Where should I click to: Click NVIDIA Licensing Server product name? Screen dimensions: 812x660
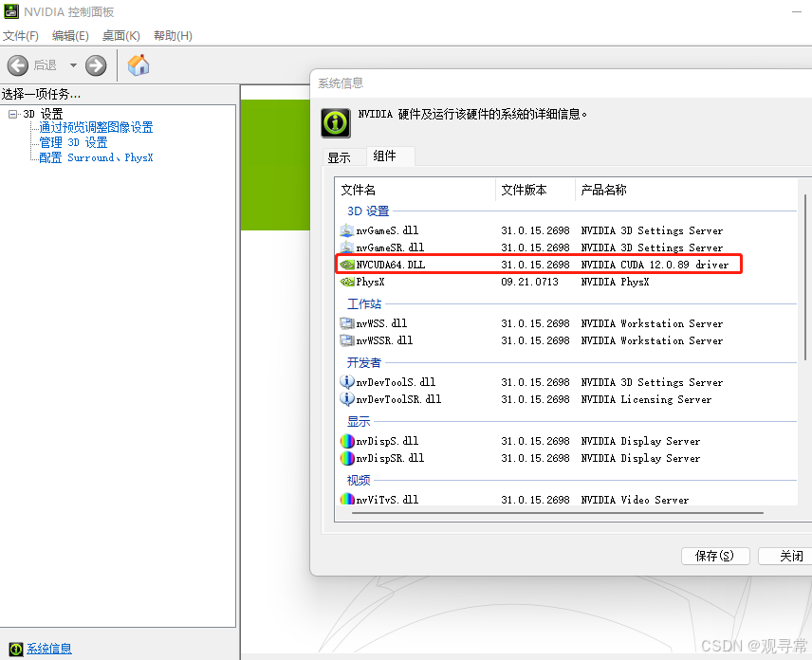click(x=646, y=399)
